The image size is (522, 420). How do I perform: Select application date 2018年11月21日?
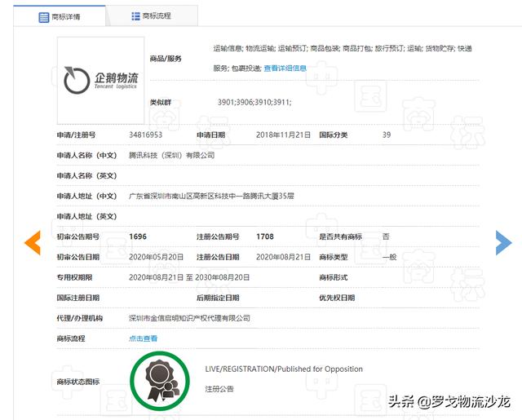coord(283,135)
